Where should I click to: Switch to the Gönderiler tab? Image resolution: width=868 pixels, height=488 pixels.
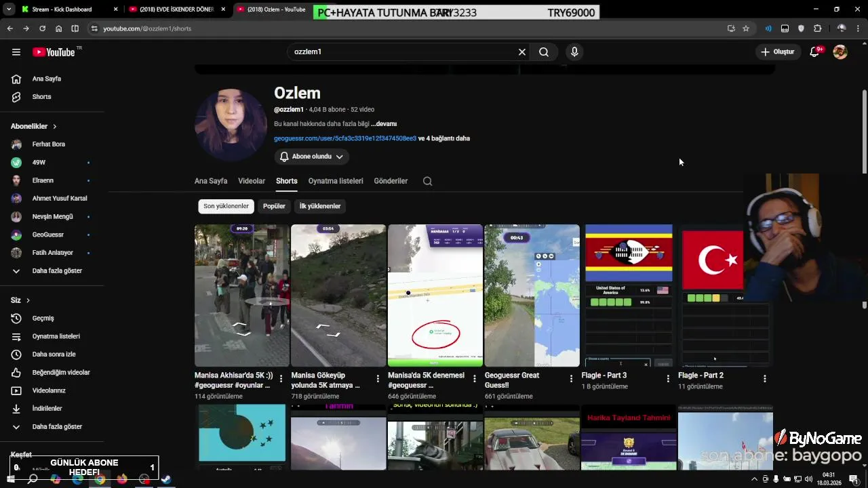tap(391, 181)
